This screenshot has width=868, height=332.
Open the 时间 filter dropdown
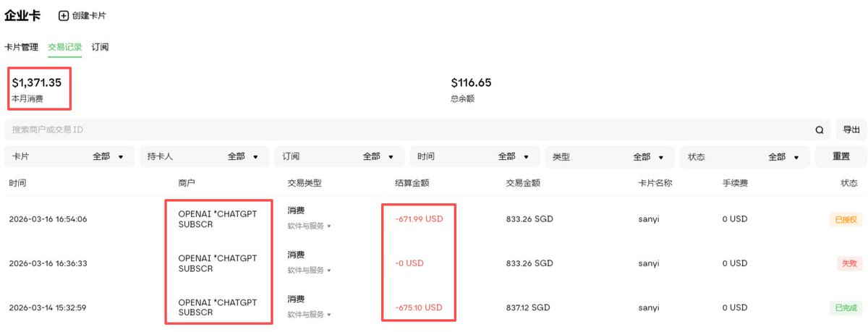(x=475, y=156)
